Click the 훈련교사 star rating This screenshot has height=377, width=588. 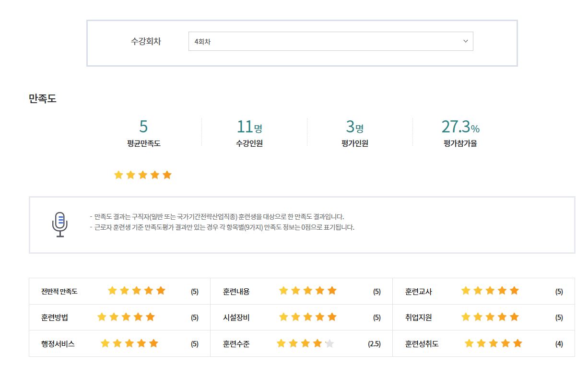click(490, 291)
